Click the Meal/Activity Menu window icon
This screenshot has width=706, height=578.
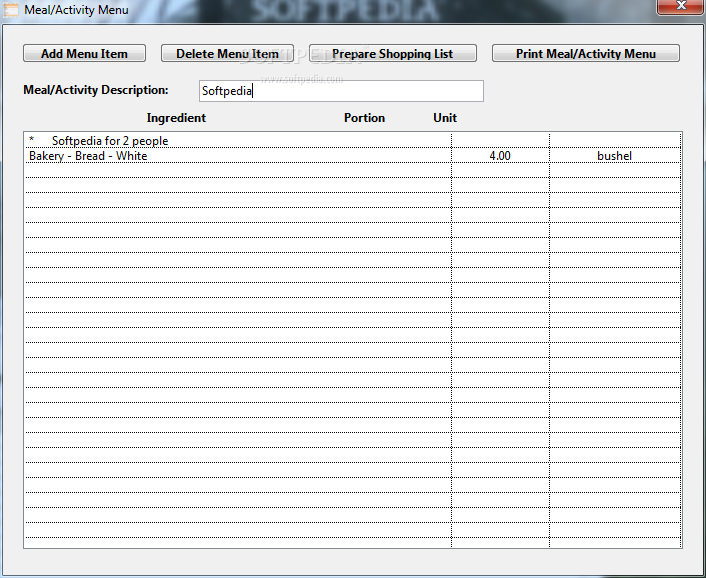(10, 10)
